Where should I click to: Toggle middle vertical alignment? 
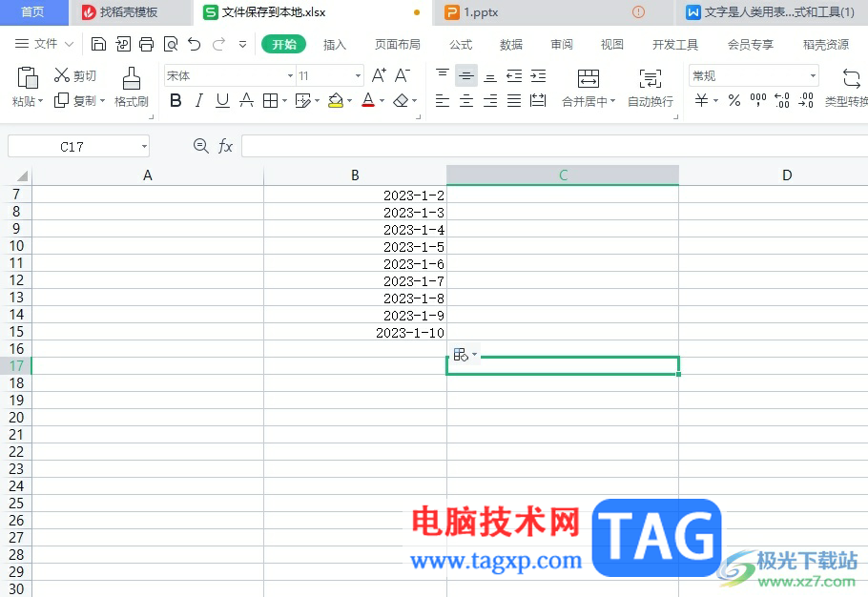[x=466, y=75]
